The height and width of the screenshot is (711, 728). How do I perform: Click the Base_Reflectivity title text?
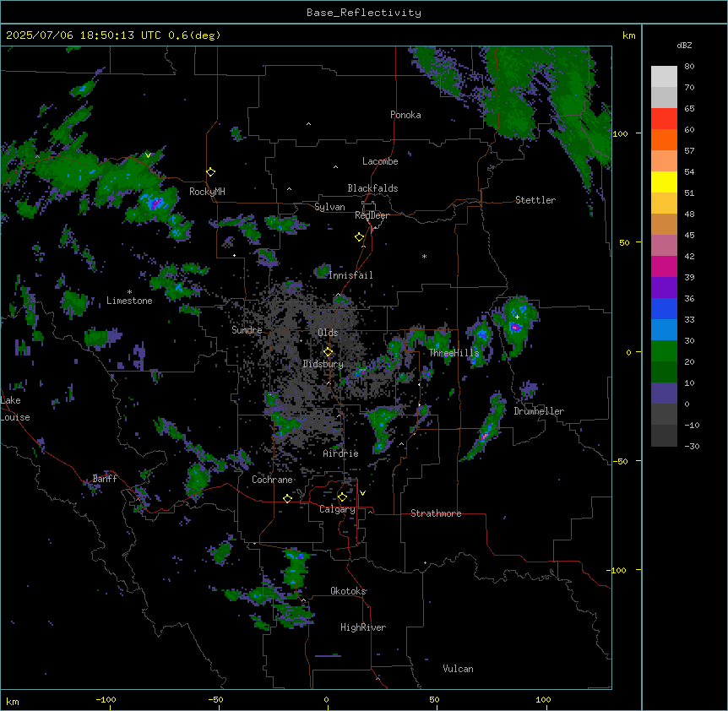coord(364,13)
